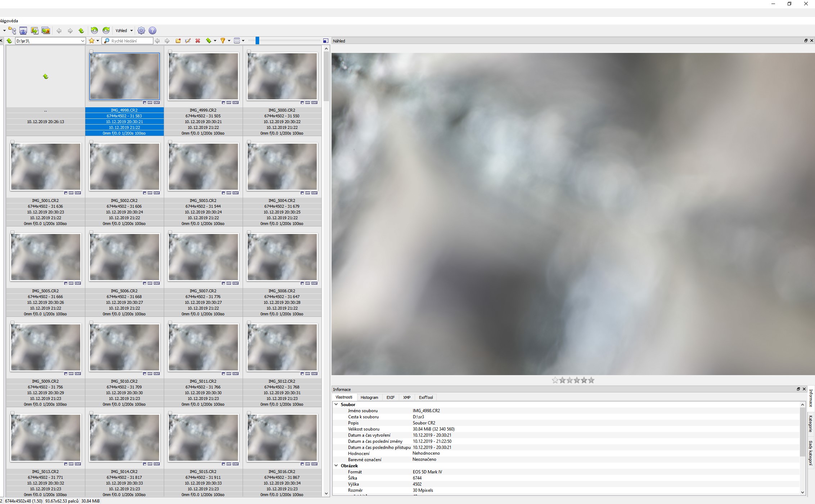Switch to the Histogram tab
815x504 pixels.
coord(369,397)
